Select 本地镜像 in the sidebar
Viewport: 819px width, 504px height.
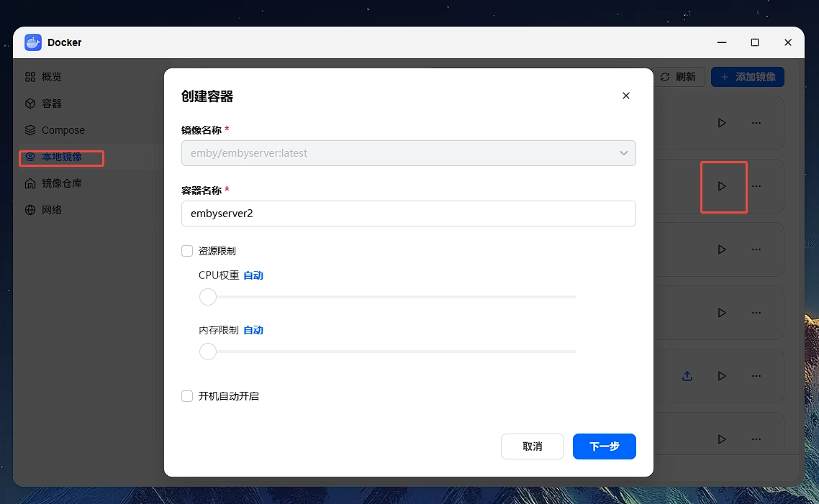click(53, 157)
